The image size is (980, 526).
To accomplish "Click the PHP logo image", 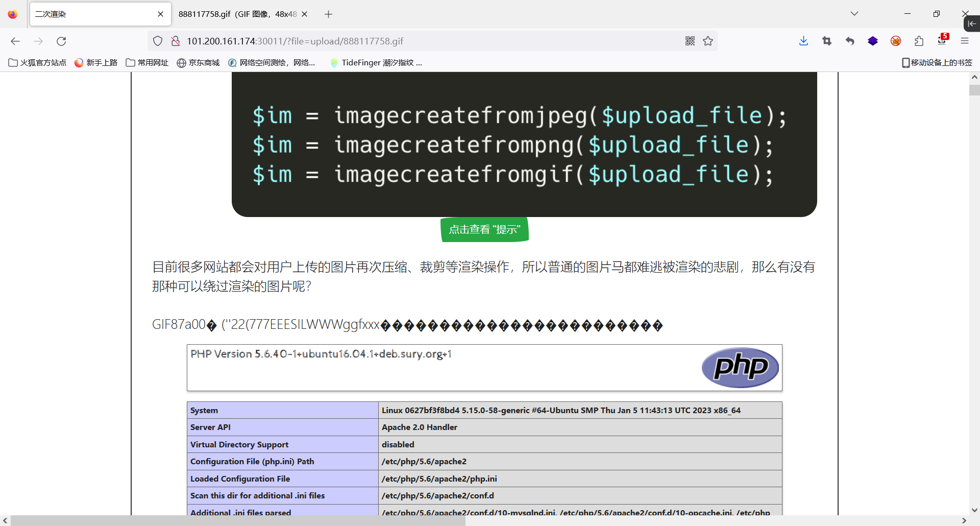I will pos(740,368).
